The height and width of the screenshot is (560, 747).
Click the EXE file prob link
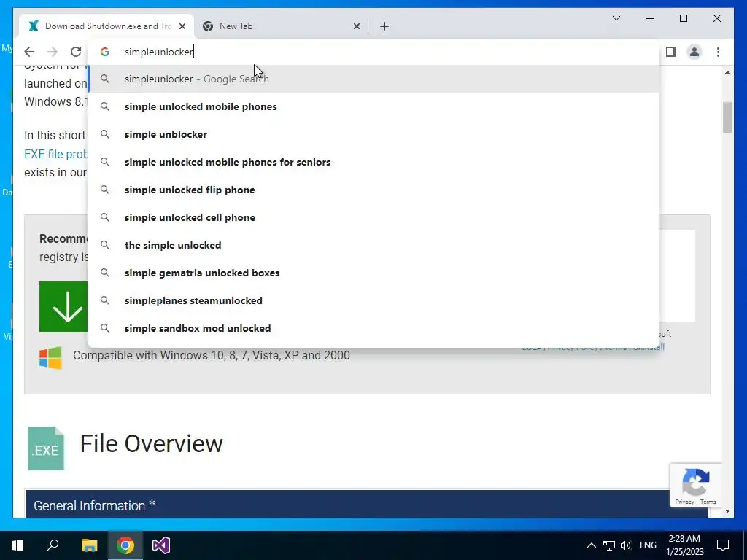tap(55, 155)
